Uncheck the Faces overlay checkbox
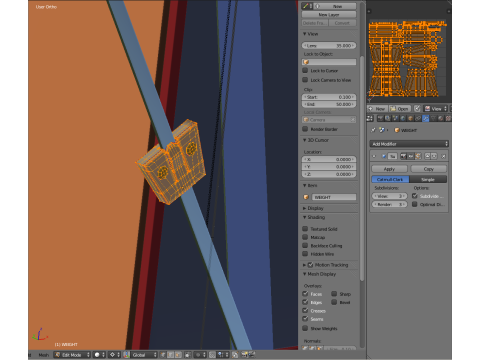Screen dimensions: 480x360 click(305, 294)
